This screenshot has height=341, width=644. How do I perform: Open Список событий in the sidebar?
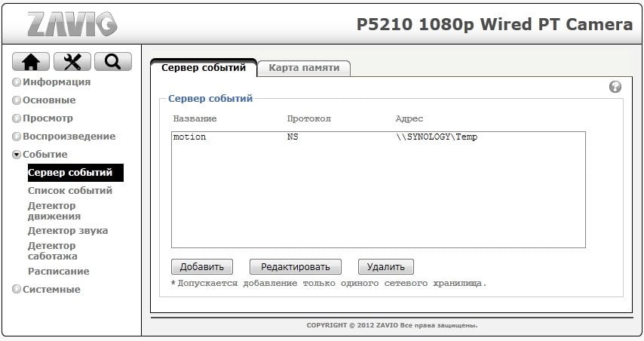coord(70,191)
